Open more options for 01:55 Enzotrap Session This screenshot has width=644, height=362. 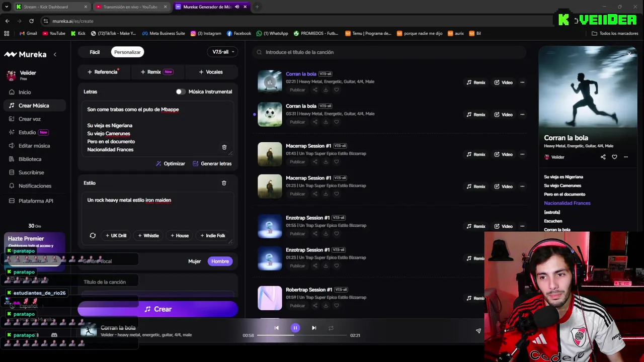(522, 226)
